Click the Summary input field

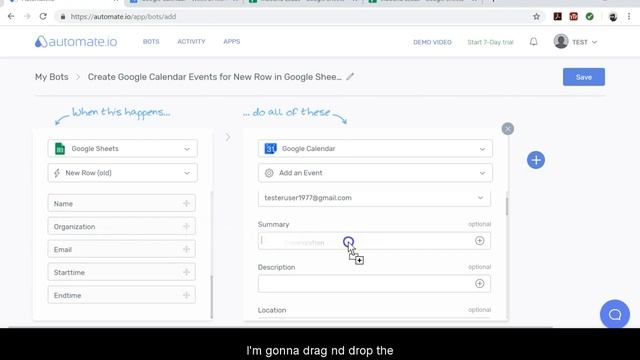374,241
